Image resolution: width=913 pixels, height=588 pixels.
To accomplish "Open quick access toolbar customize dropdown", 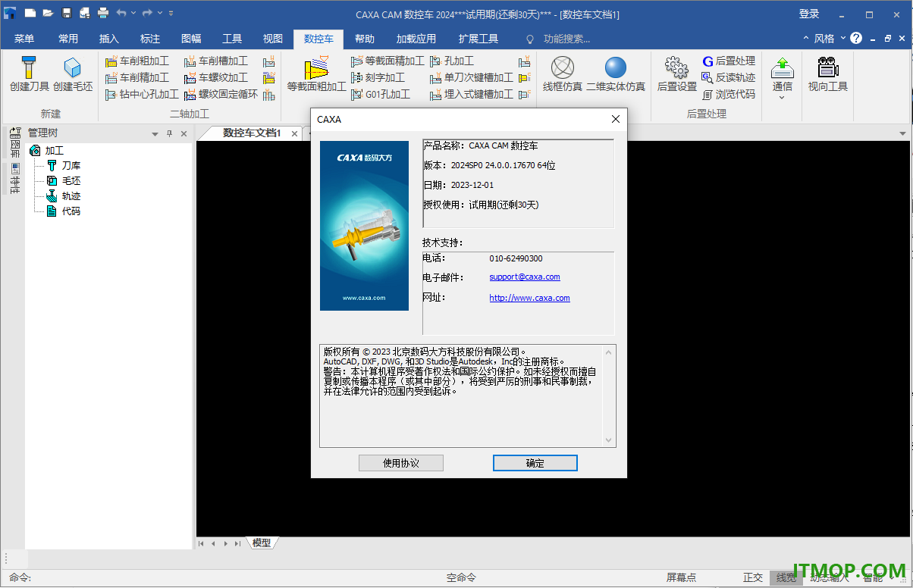I will [171, 13].
